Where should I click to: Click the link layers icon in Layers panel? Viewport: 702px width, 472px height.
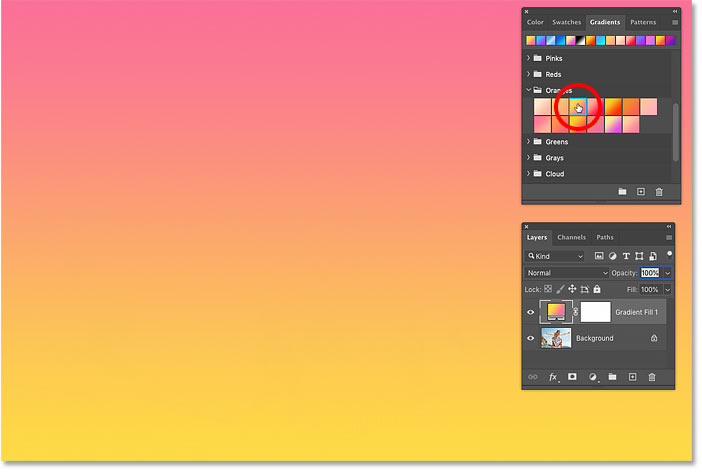point(533,377)
